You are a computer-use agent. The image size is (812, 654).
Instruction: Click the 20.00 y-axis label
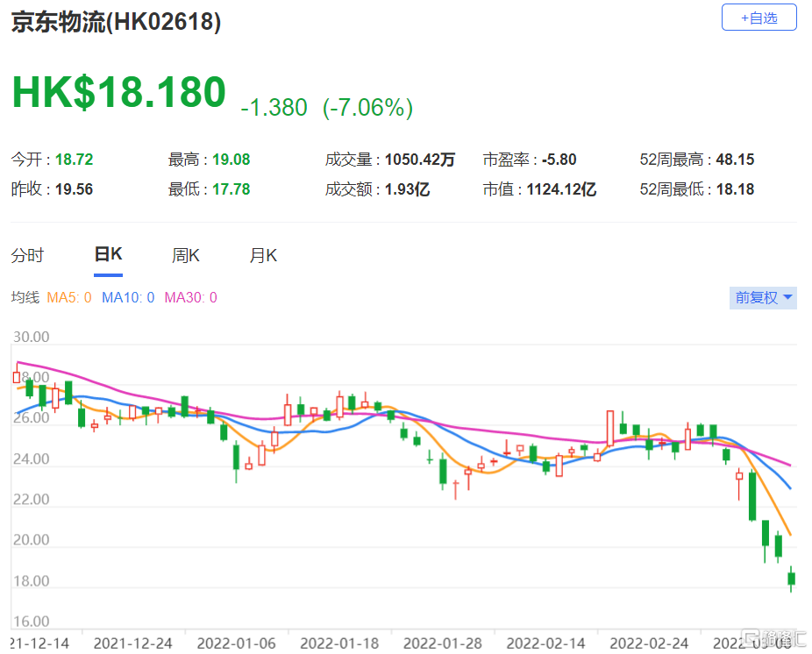coord(31,540)
